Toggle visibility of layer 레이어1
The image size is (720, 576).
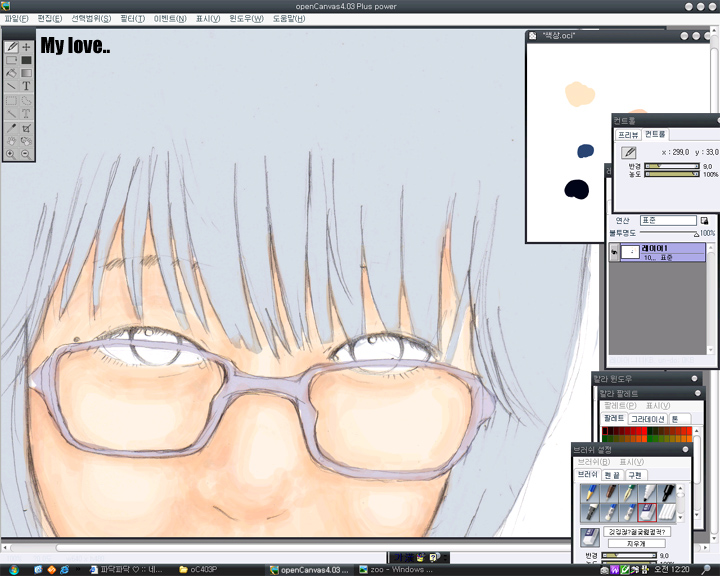pos(614,252)
